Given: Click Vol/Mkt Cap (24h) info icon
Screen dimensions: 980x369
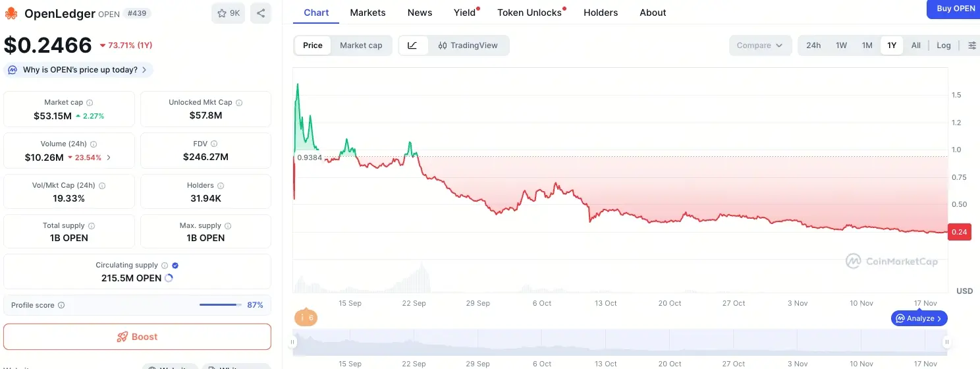Looking at the screenshot, I should [102, 186].
